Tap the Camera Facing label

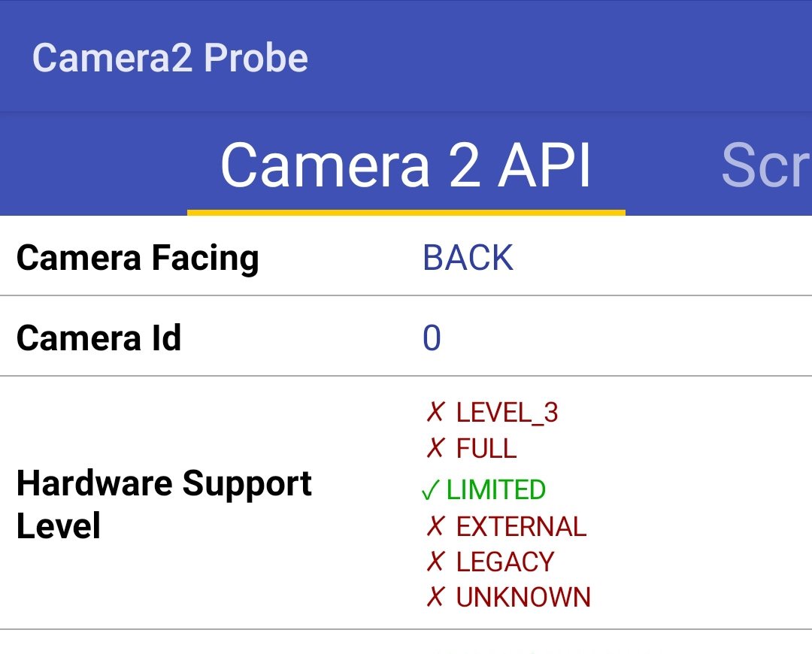(x=138, y=258)
